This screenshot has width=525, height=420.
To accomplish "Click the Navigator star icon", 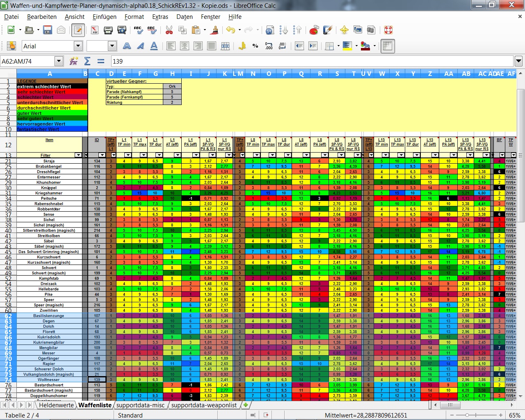I will click(344, 30).
